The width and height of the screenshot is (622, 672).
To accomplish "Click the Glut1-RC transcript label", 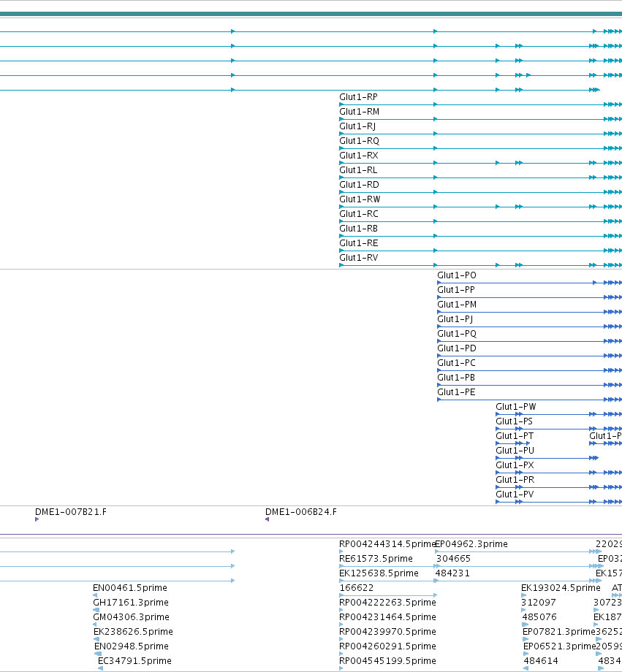I will click(359, 214).
